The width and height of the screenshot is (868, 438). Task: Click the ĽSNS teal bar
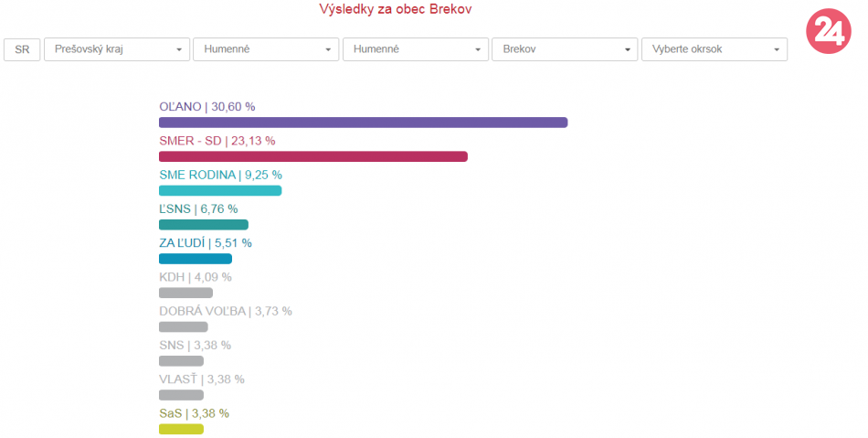(203, 224)
